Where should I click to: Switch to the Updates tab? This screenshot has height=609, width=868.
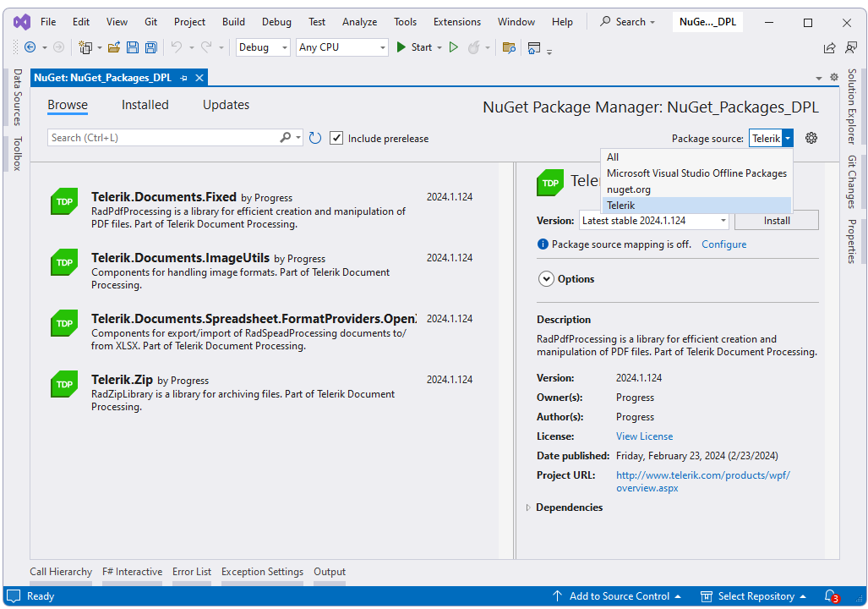(225, 105)
